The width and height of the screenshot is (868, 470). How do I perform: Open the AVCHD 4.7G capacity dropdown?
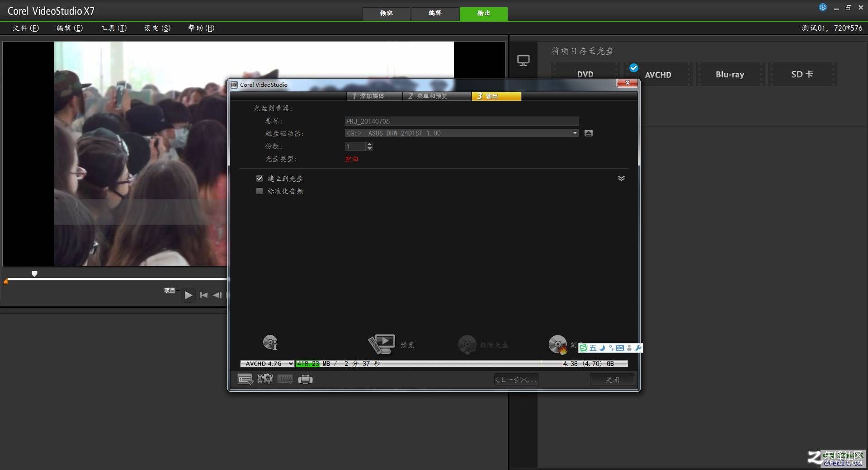(267, 363)
